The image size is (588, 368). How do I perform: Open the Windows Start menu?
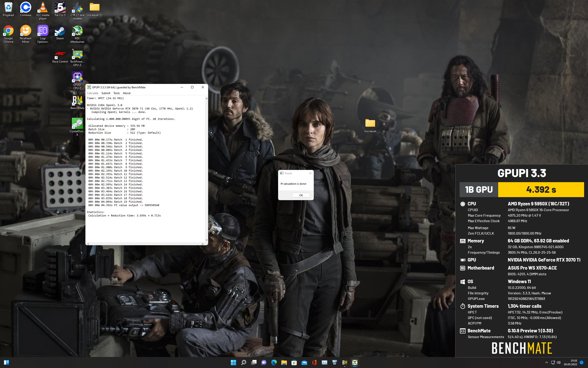coord(233,362)
